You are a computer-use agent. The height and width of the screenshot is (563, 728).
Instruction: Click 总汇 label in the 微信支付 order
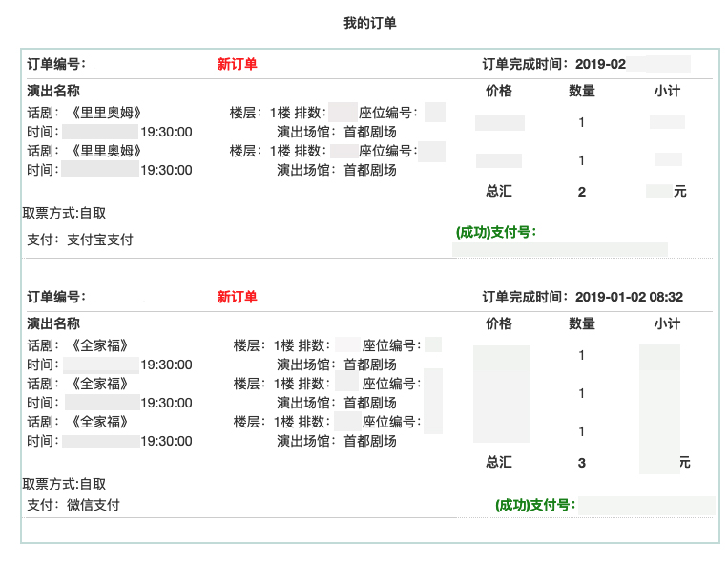click(499, 462)
